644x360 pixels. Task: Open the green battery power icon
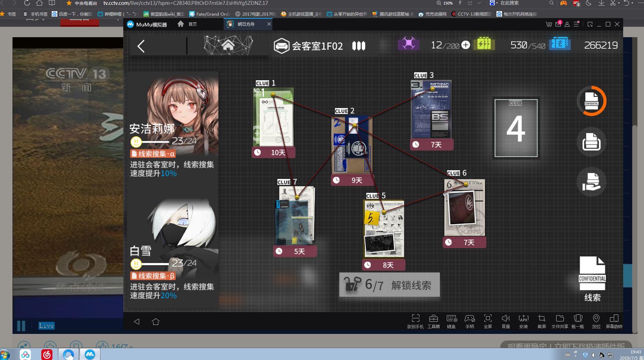pos(484,43)
